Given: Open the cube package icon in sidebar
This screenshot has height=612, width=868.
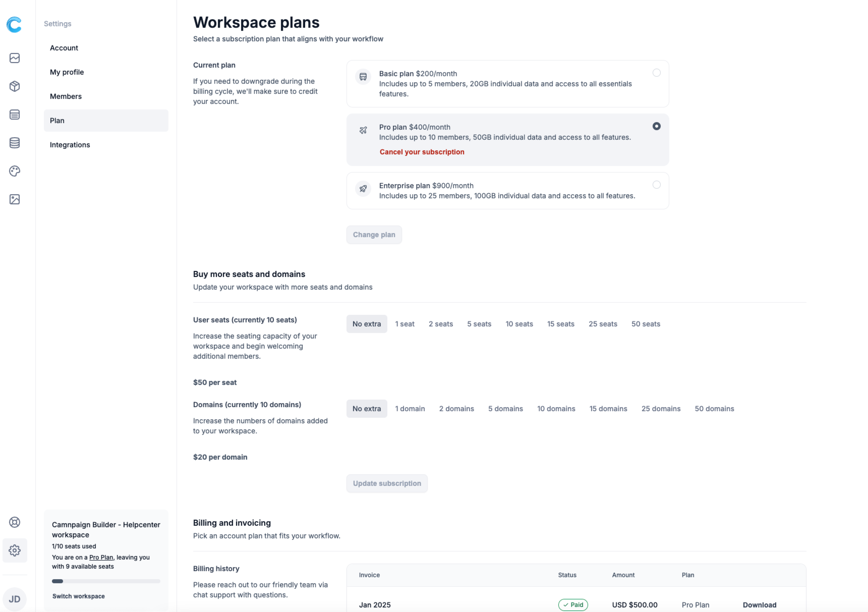Looking at the screenshot, I should point(14,86).
